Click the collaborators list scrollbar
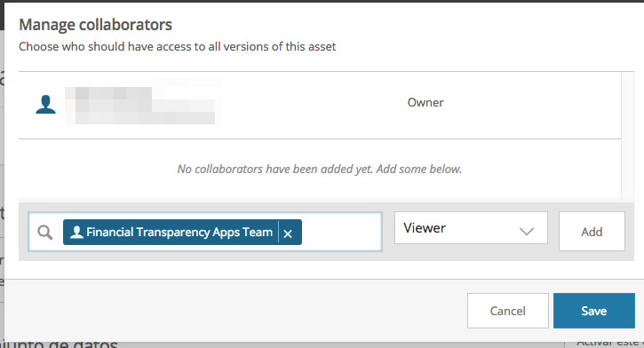This screenshot has height=348, width=644. [x=627, y=136]
